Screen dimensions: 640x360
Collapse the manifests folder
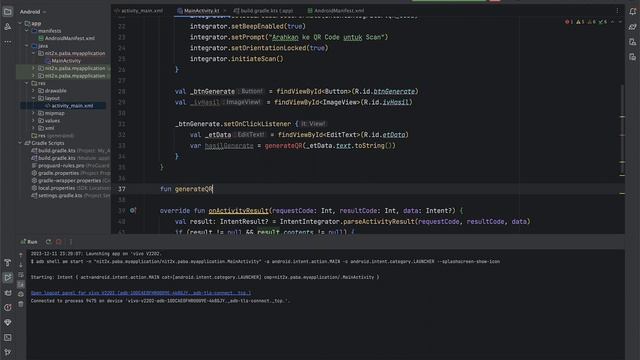[x=27, y=31]
